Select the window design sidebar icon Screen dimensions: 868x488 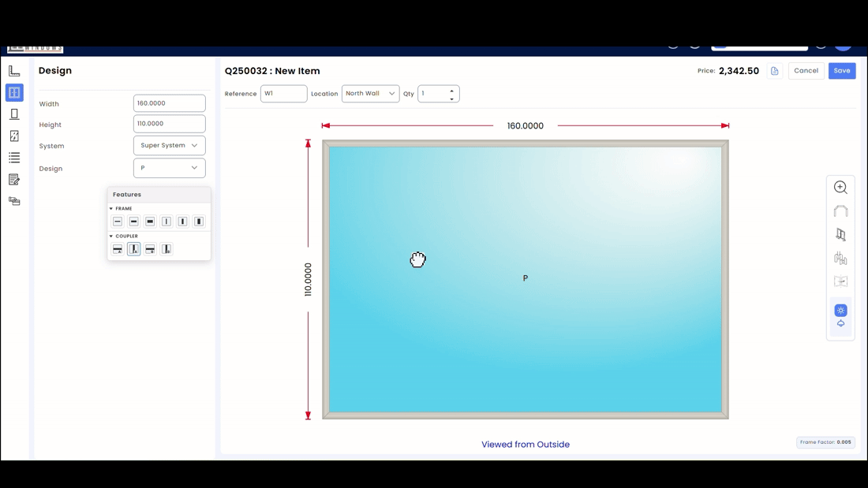tap(14, 92)
